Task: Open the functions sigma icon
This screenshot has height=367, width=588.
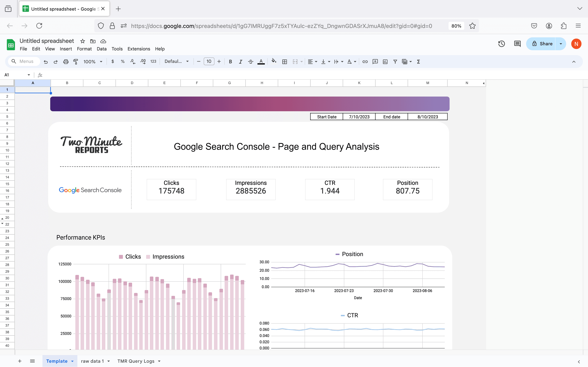Action: (418, 62)
